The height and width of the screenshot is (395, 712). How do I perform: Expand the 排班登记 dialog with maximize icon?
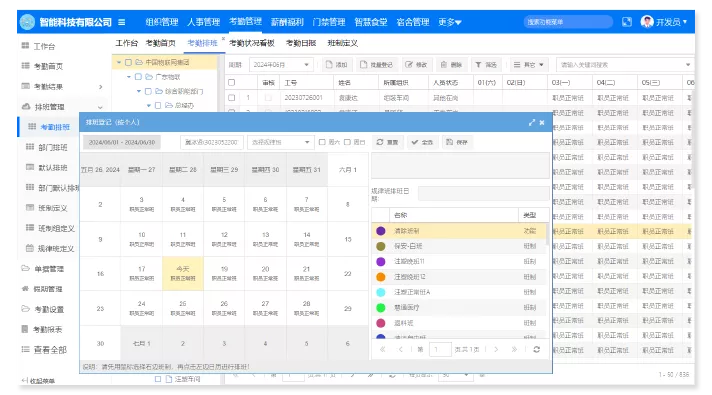(x=532, y=123)
